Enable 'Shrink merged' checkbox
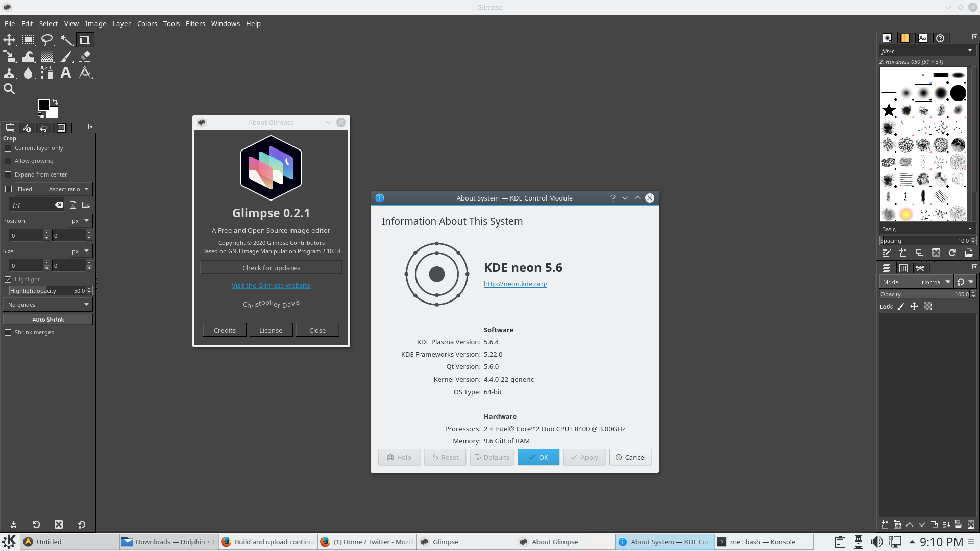 click(8, 332)
